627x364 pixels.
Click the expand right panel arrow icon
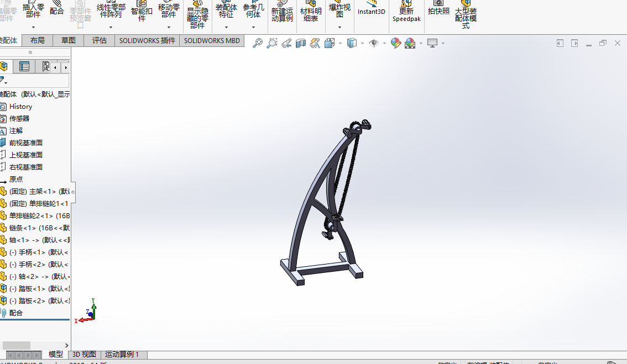click(x=574, y=43)
